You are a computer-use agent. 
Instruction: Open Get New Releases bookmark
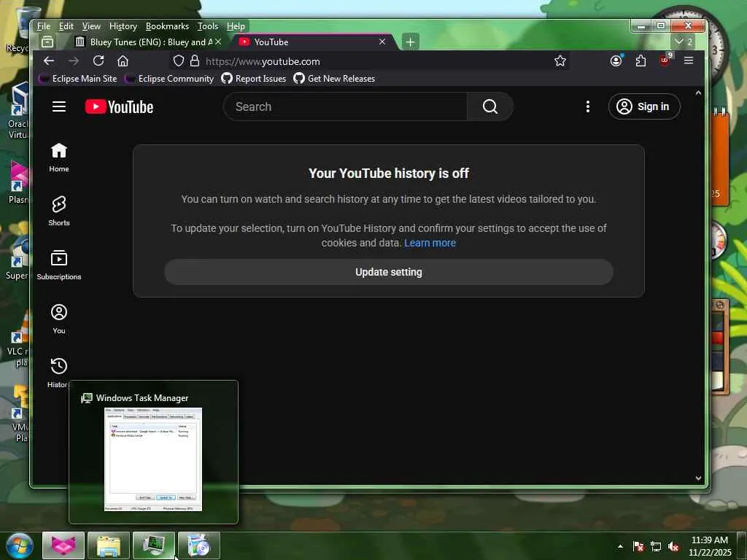point(334,79)
